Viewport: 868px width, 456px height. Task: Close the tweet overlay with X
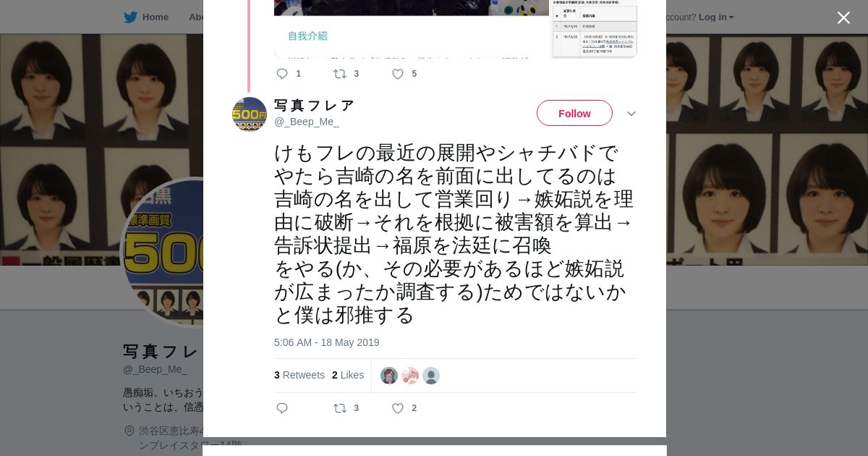click(843, 17)
